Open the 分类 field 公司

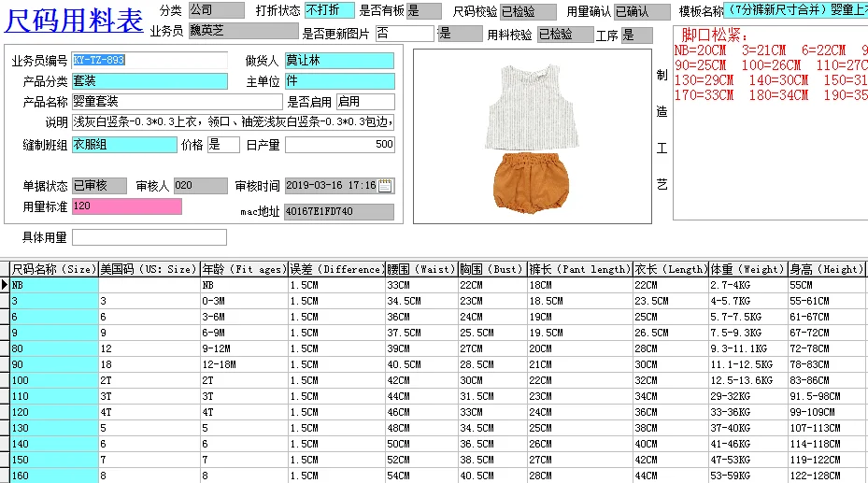[217, 10]
